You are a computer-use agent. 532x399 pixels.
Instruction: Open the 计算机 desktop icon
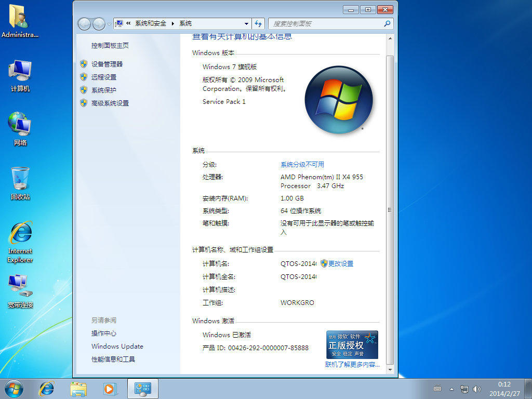20,76
